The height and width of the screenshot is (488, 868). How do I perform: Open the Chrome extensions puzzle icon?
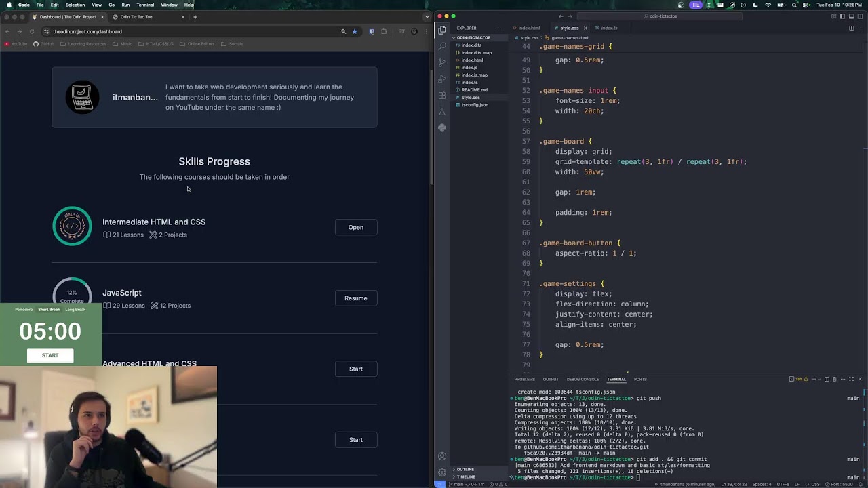(x=384, y=31)
